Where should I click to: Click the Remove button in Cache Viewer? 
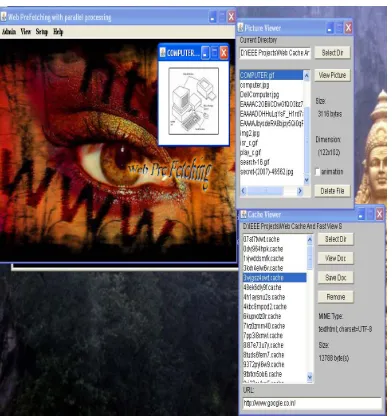336,297
